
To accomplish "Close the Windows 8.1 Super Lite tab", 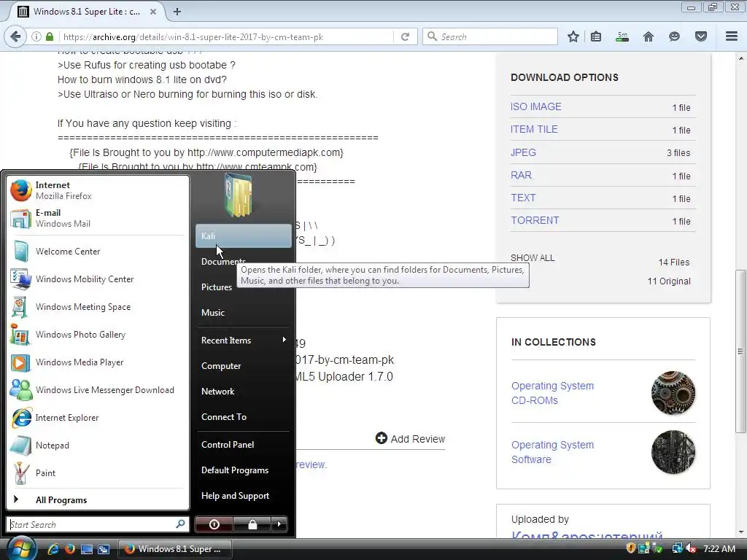I will (153, 12).
